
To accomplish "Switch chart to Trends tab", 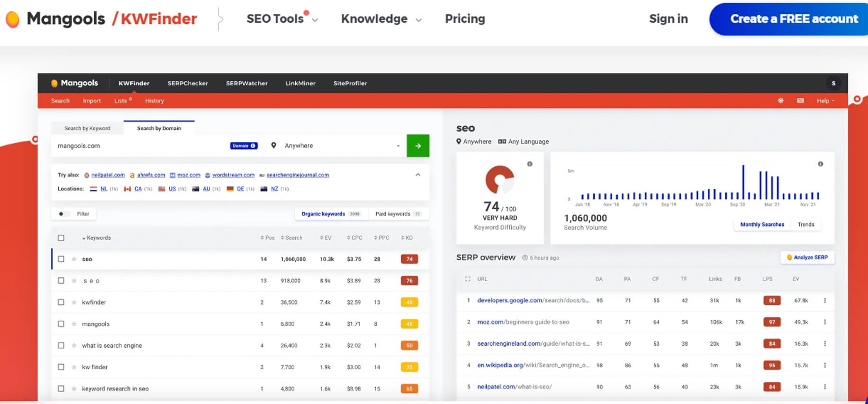I will tap(806, 224).
